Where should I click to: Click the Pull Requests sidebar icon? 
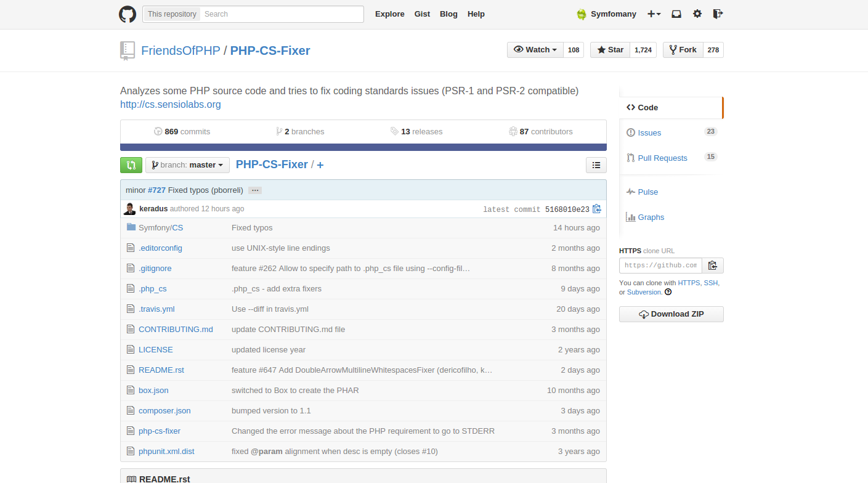631,158
